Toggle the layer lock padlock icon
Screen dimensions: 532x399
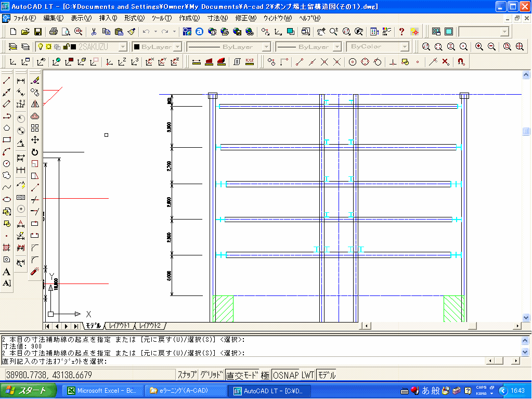tap(66, 46)
